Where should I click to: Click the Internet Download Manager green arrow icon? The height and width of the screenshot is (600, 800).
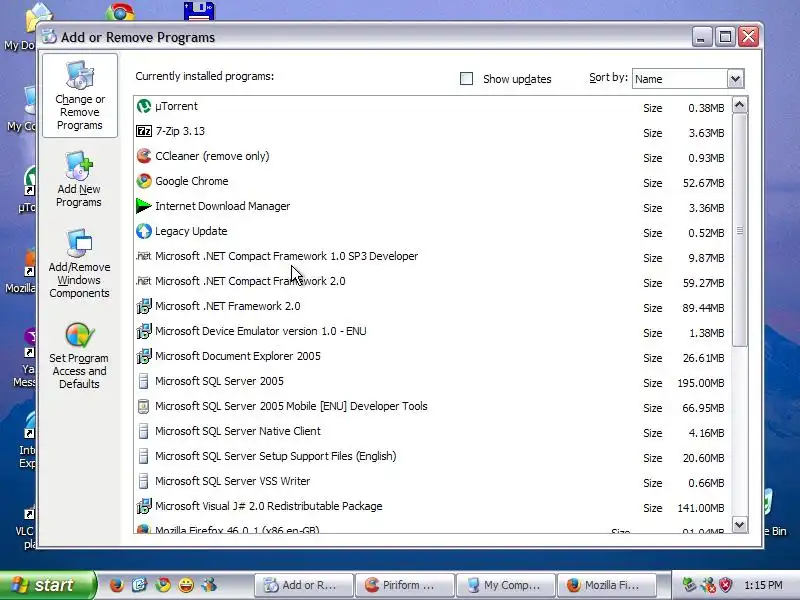[144, 206]
